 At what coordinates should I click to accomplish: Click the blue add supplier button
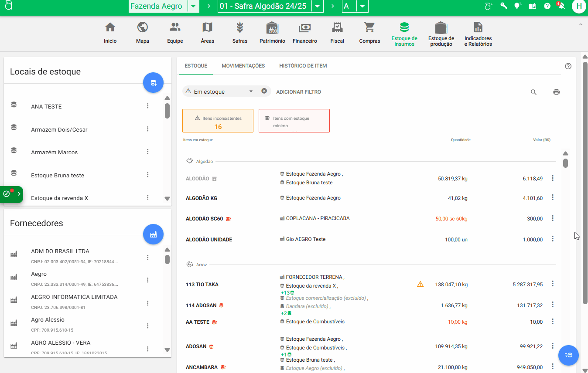click(153, 234)
